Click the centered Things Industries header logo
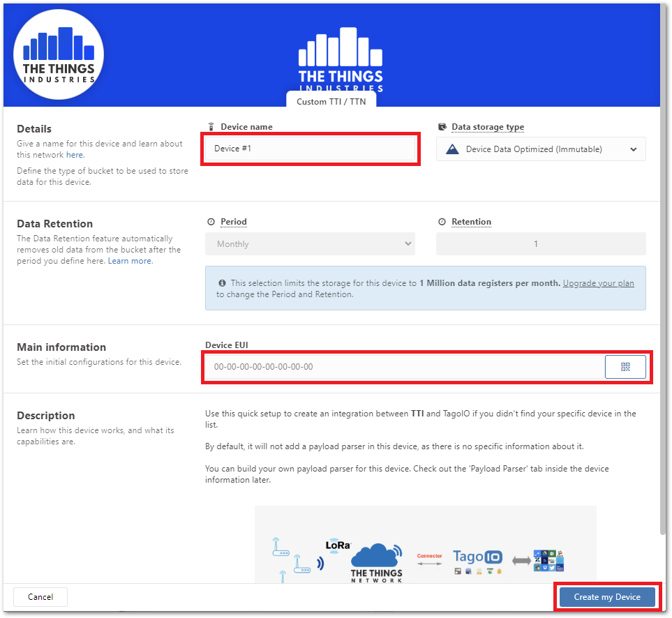 tap(341, 59)
